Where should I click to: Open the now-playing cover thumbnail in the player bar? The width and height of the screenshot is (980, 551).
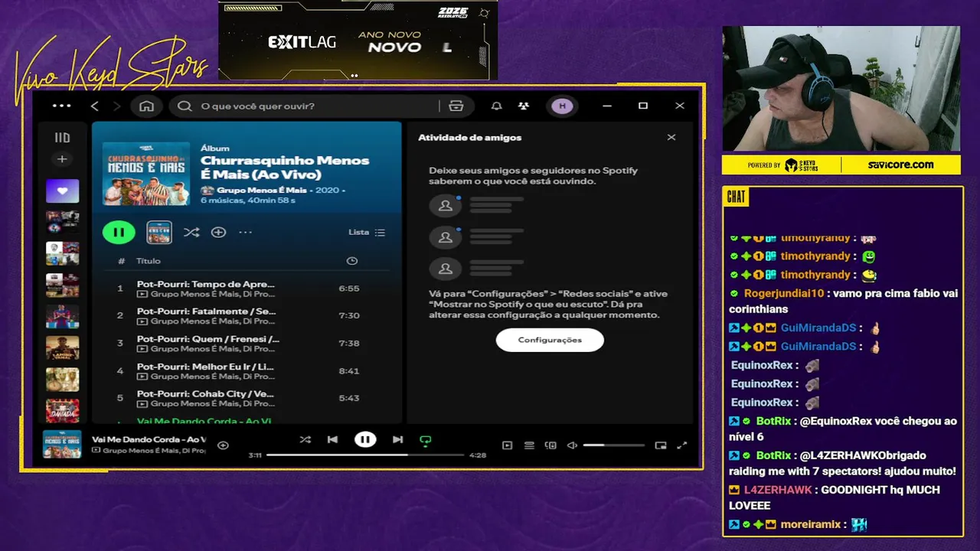[x=62, y=445]
